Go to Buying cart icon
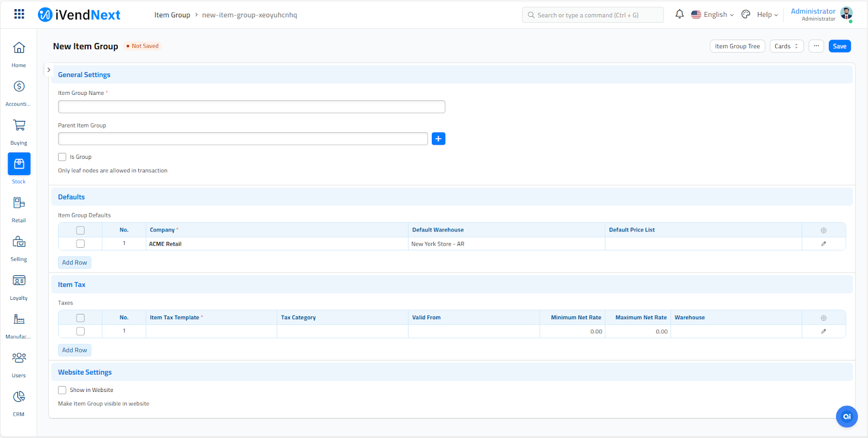Viewport: 868px width, 438px height. coord(19,126)
